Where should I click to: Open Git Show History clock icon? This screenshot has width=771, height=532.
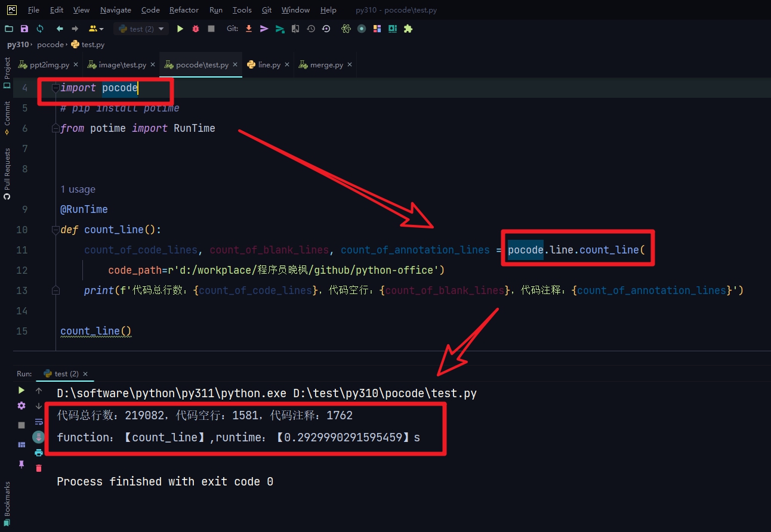pyautogui.click(x=311, y=29)
